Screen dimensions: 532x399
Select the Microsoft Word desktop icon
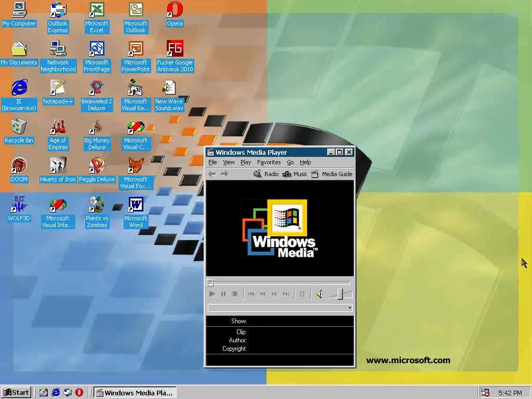[136, 212]
